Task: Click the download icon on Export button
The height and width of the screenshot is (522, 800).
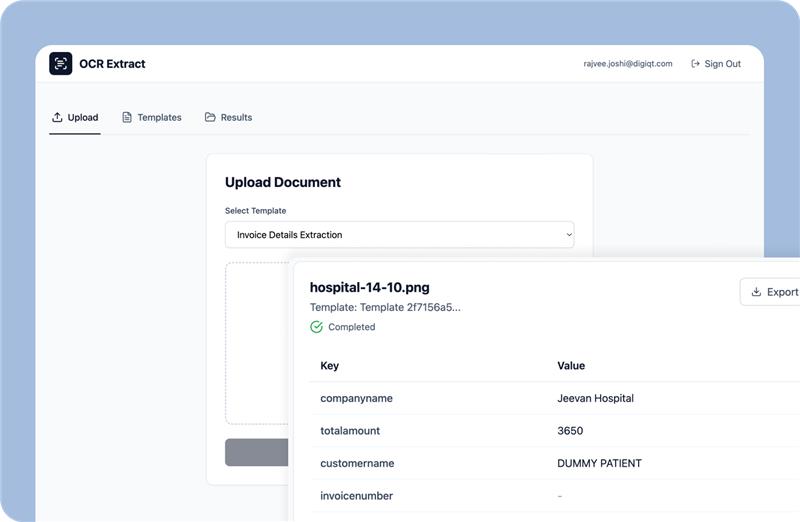Action: click(755, 292)
